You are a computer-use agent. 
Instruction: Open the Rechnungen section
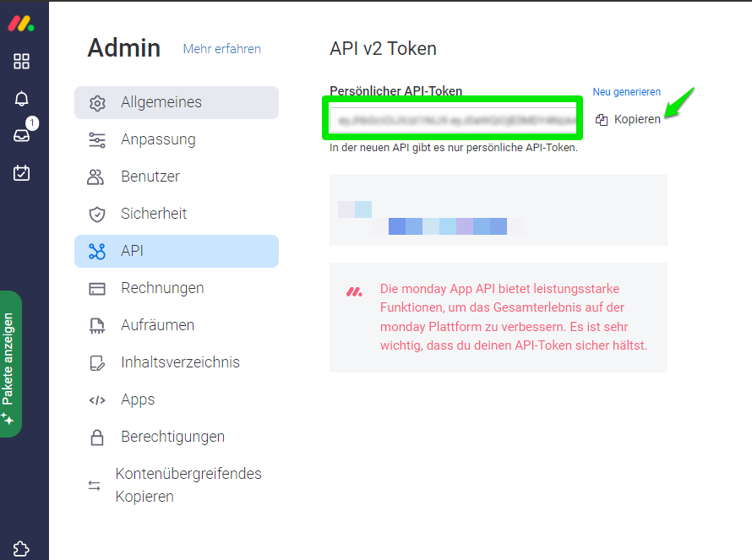(177, 288)
